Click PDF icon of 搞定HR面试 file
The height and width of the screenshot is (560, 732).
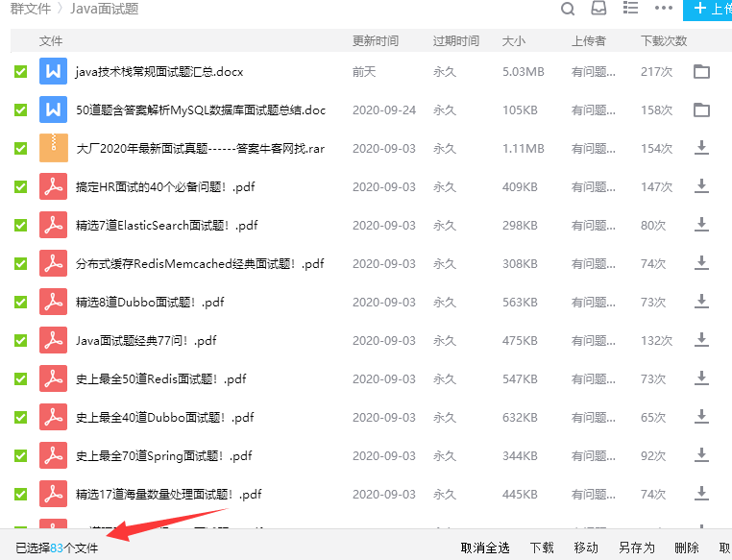pos(53,186)
